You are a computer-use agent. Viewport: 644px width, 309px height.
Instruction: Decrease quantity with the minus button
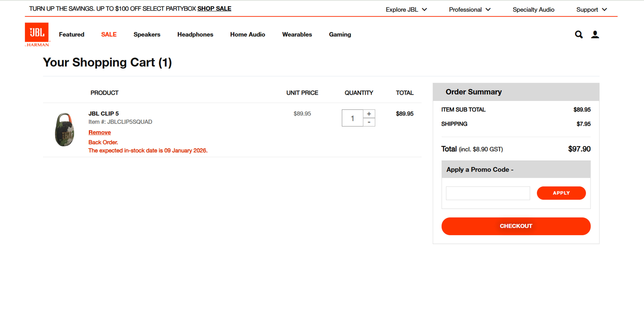(x=369, y=122)
